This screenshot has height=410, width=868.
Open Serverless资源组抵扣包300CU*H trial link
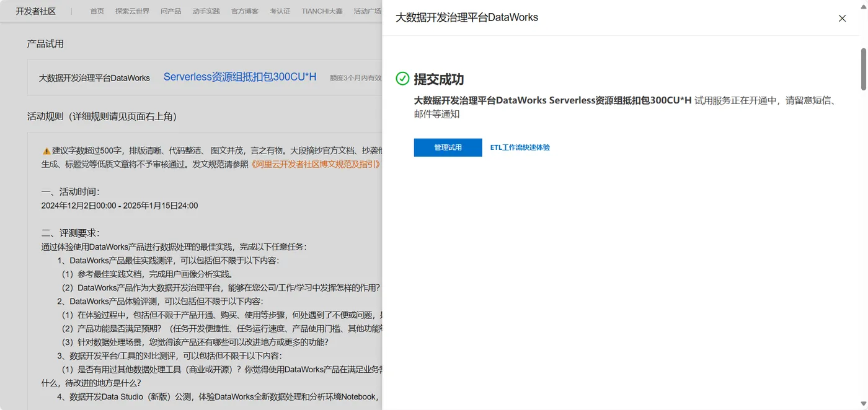point(240,77)
